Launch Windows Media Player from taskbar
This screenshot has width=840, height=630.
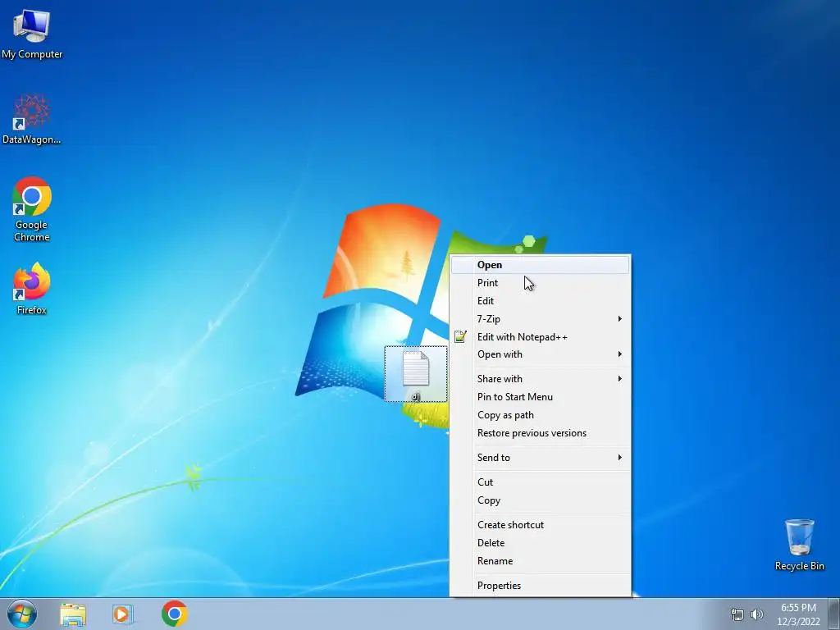click(x=123, y=614)
